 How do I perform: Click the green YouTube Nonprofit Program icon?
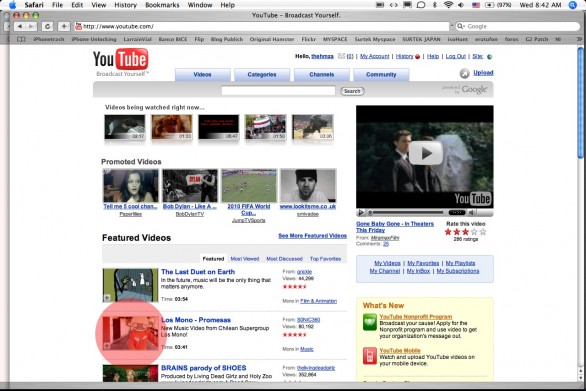coord(370,322)
